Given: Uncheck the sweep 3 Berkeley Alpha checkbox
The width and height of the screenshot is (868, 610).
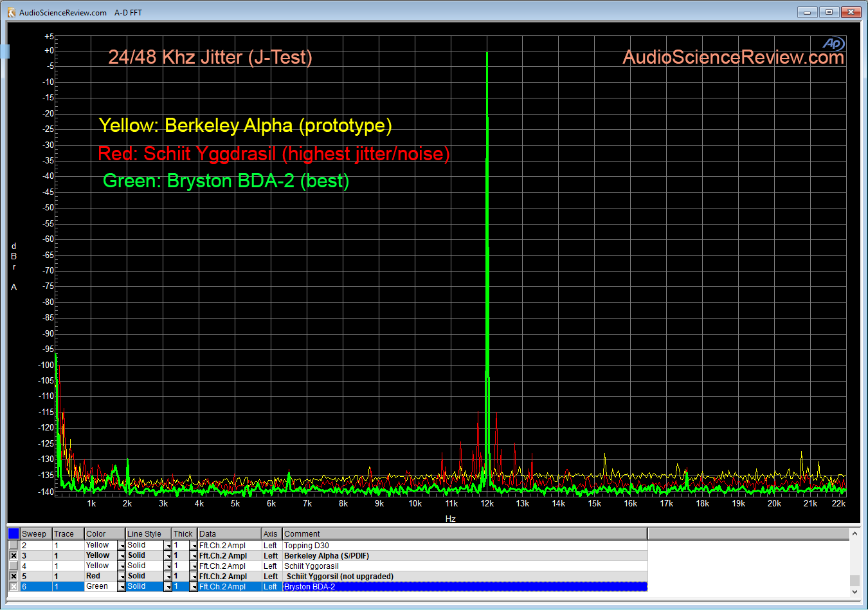Looking at the screenshot, I should (x=14, y=555).
